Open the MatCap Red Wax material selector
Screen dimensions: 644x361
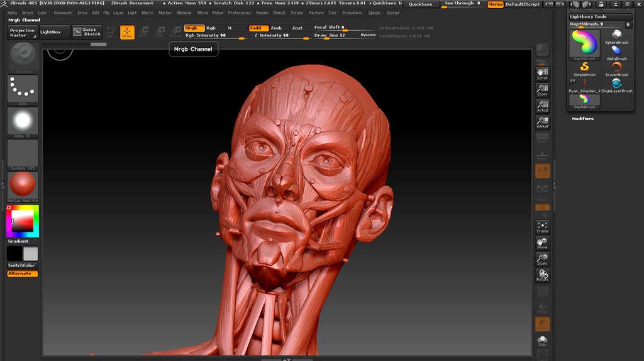(x=23, y=187)
